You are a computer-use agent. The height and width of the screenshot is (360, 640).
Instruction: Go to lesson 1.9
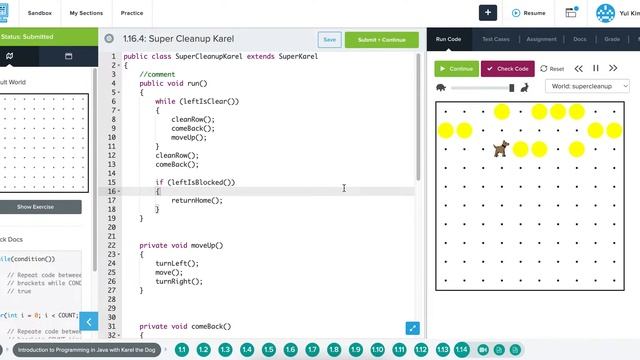(356, 350)
